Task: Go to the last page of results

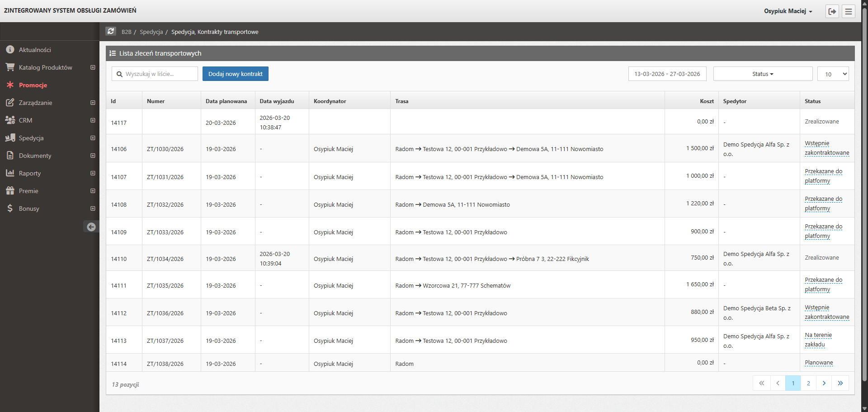Action: coord(840,383)
